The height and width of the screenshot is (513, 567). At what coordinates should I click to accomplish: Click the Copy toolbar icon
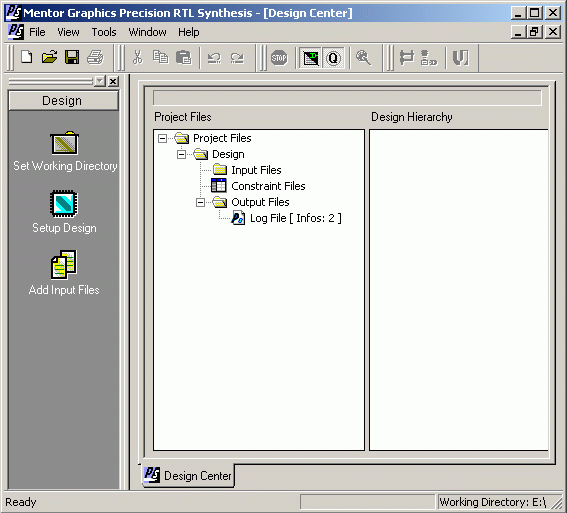point(161,57)
